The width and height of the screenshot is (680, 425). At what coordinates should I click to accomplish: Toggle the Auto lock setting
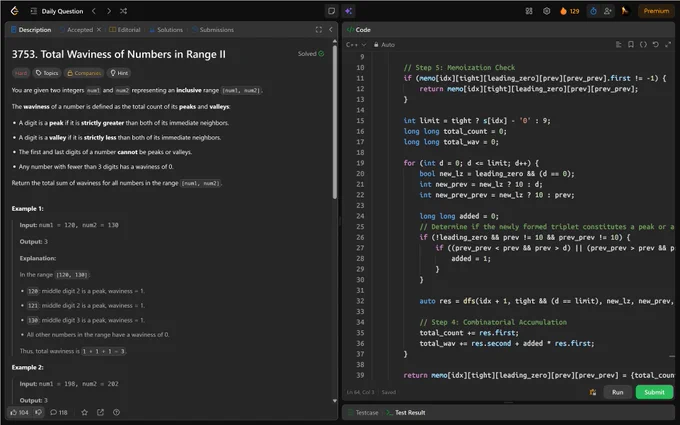pyautogui.click(x=384, y=45)
